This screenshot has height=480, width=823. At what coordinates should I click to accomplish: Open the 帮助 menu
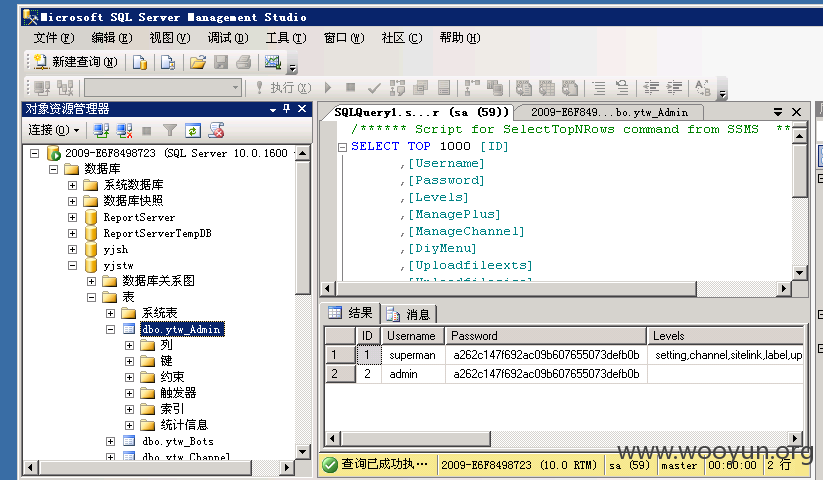point(460,38)
